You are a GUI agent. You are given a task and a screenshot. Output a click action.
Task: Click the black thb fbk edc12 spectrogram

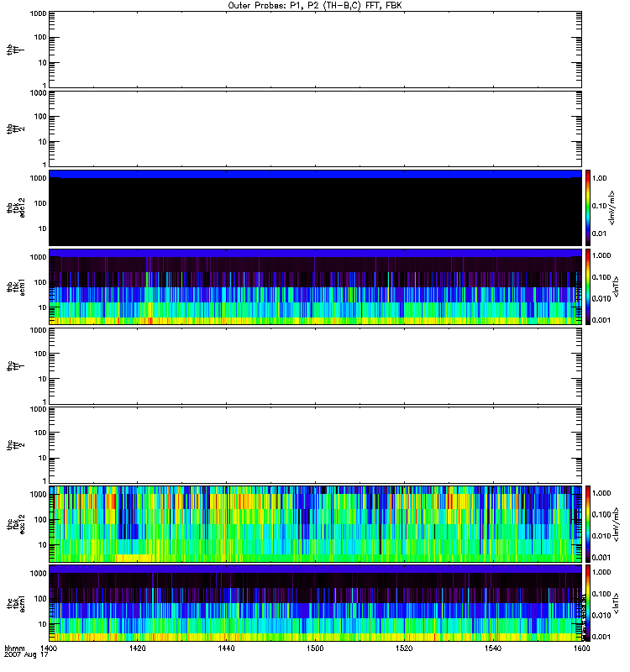pyautogui.click(x=315, y=207)
